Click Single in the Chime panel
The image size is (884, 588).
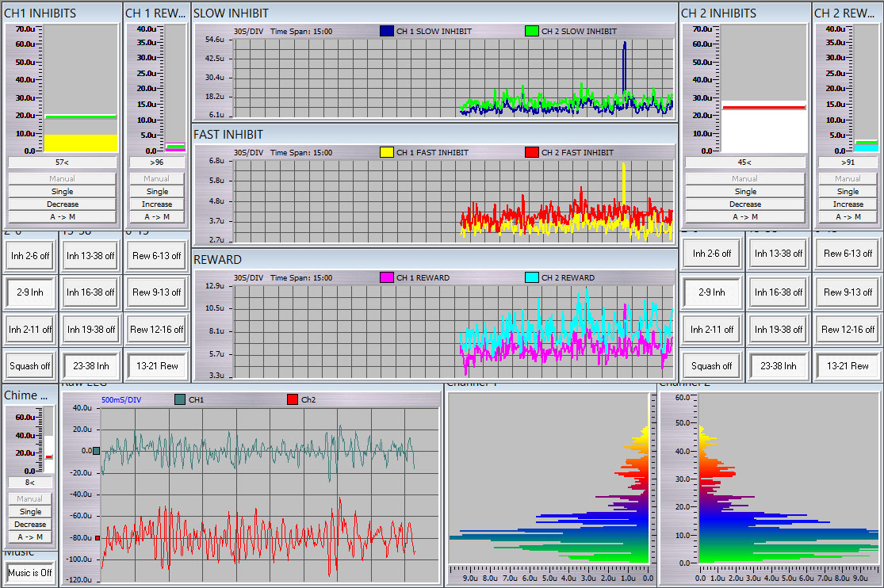coord(30,512)
